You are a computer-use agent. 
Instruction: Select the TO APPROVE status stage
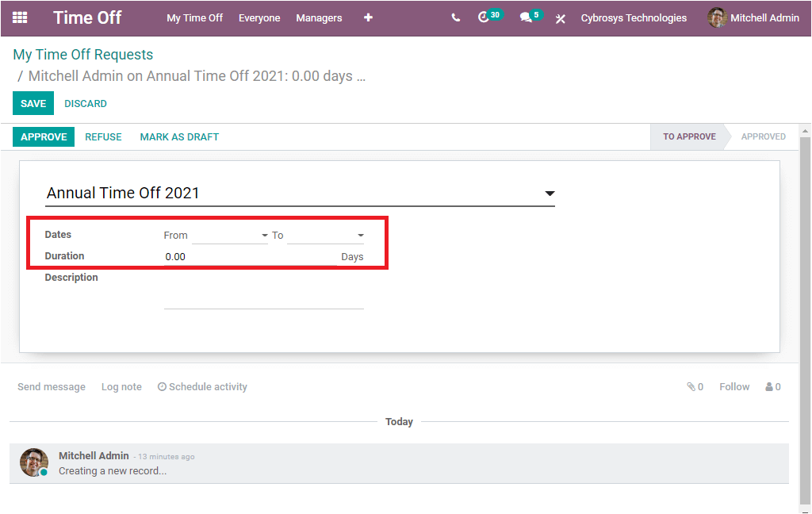689,136
